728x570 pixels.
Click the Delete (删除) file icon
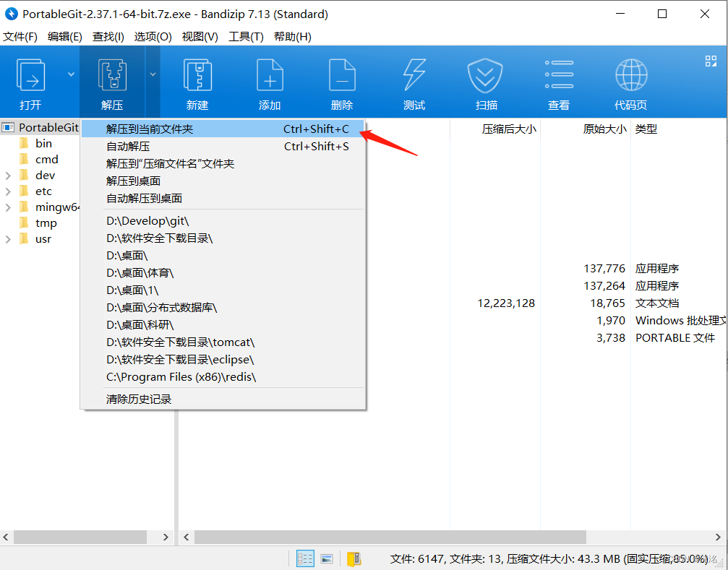click(342, 75)
